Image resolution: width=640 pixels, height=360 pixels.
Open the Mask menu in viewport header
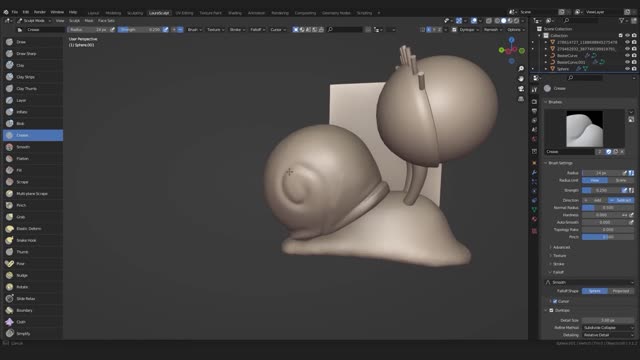(89, 20)
